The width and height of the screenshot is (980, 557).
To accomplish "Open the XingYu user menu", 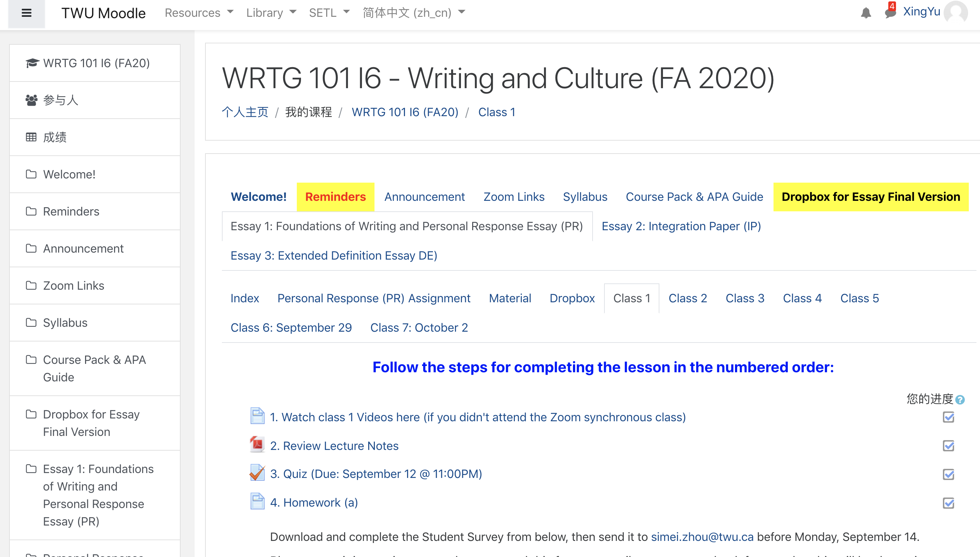I will click(921, 12).
